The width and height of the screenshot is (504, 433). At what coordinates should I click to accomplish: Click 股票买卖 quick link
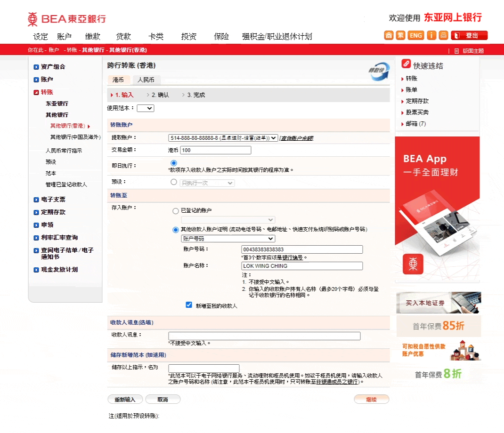tap(417, 112)
